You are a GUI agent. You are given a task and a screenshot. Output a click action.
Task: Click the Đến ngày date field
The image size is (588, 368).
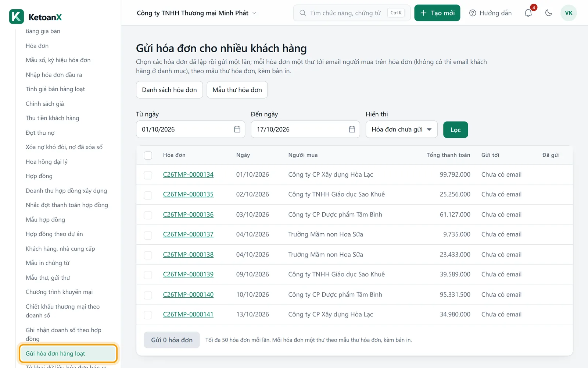pos(305,129)
